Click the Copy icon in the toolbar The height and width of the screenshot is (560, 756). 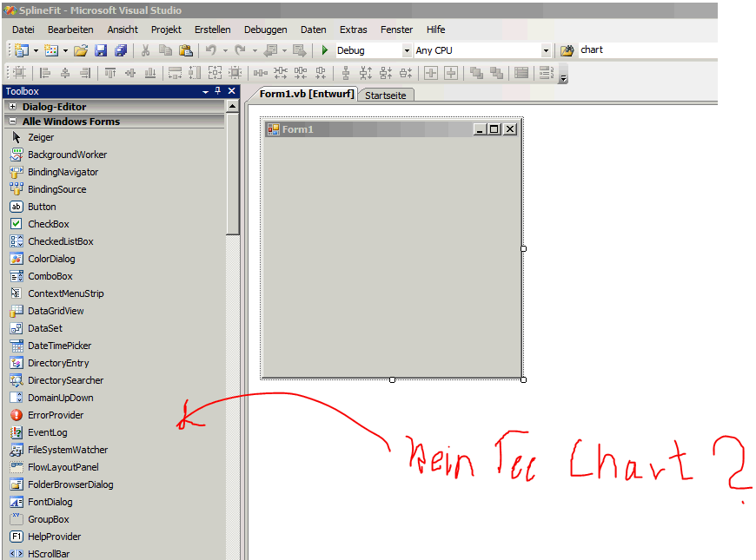pos(165,50)
